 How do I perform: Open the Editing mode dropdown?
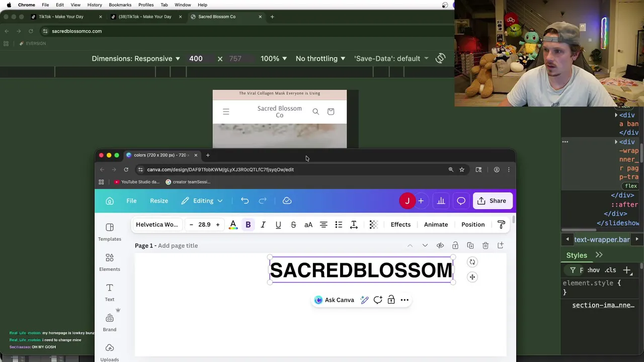point(202,201)
